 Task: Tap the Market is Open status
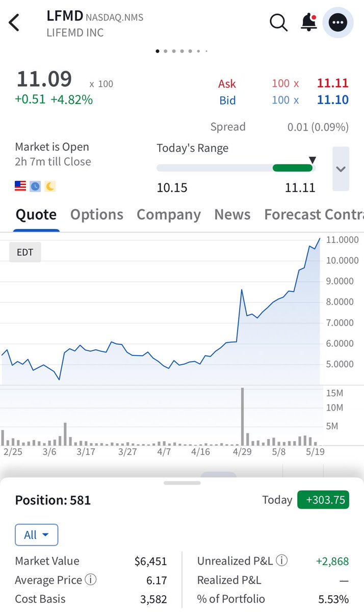[x=52, y=147]
